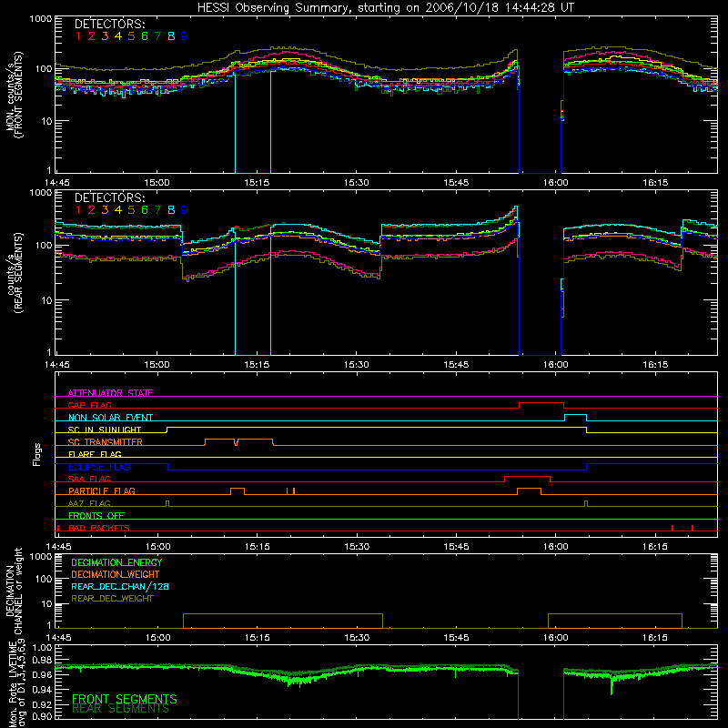Click olive detector 5 in rear segments legend
The height and width of the screenshot is (728, 728).
point(131,210)
